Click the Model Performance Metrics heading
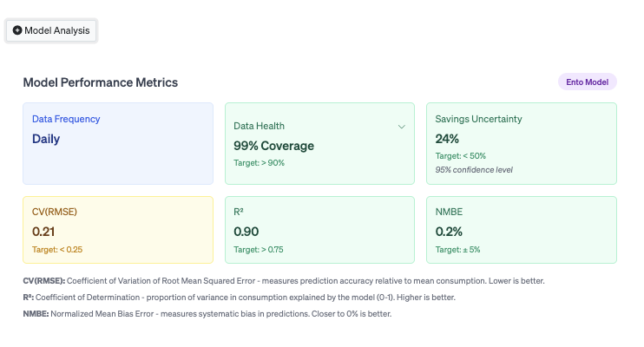This screenshot has width=644, height=347. (100, 82)
